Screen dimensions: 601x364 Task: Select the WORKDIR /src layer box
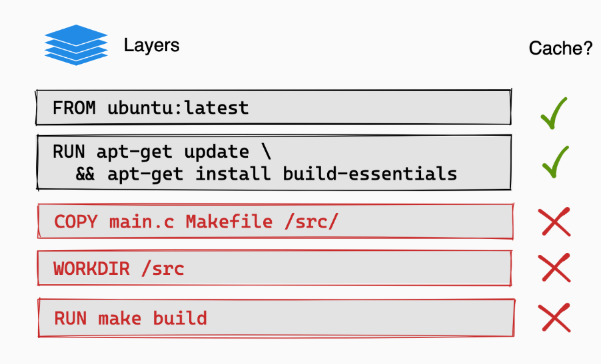(275, 268)
